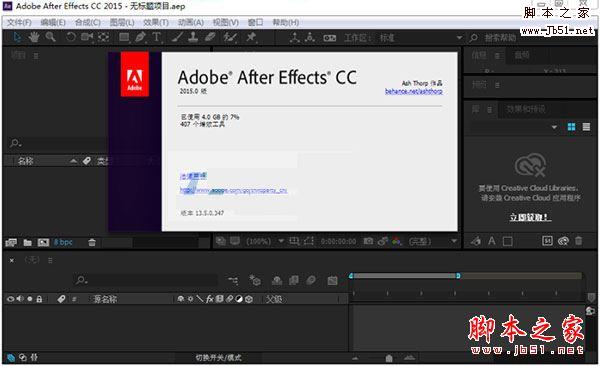The width and height of the screenshot is (600, 366).
Task: Delete selected project item with trash icon
Action: tap(92, 242)
